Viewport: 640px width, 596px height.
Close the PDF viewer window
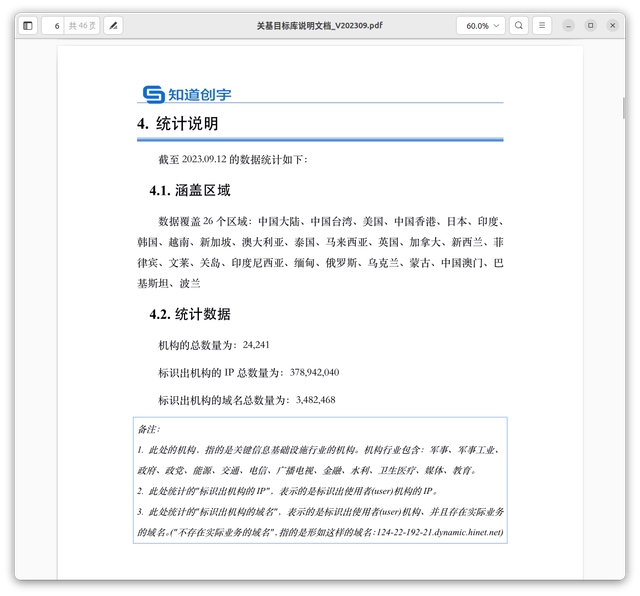click(613, 25)
